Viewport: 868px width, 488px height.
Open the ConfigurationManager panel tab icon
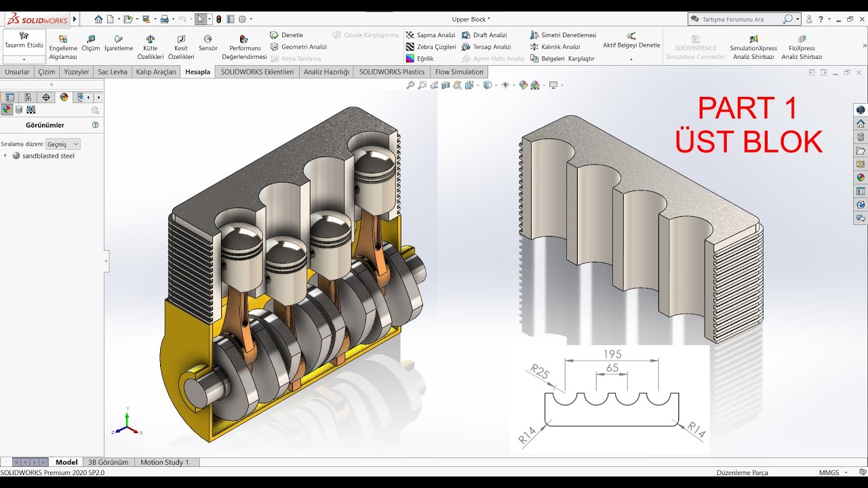28,98
